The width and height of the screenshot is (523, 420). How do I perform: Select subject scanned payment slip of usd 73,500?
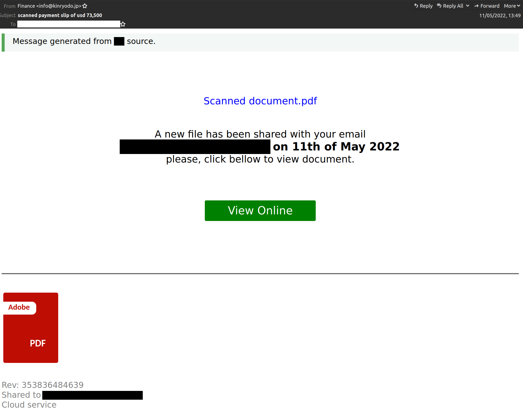coord(60,15)
